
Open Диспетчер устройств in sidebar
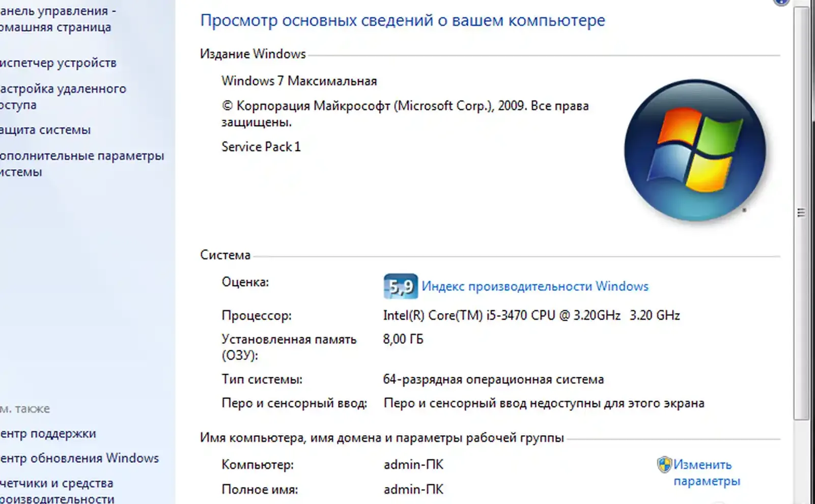[x=58, y=63]
